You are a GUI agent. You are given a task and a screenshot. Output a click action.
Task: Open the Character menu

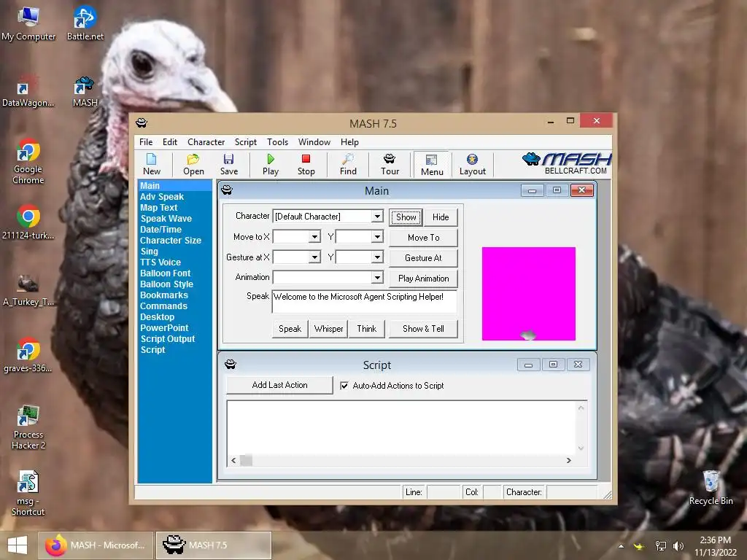[206, 142]
